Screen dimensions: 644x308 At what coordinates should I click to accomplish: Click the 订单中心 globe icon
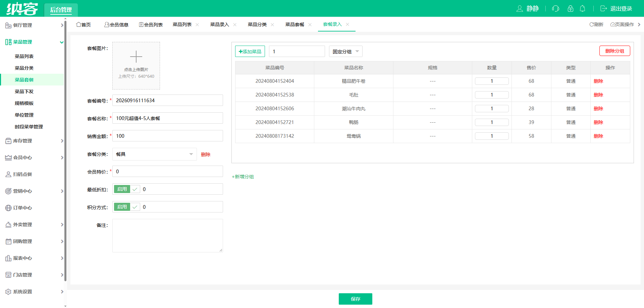[x=8, y=208]
